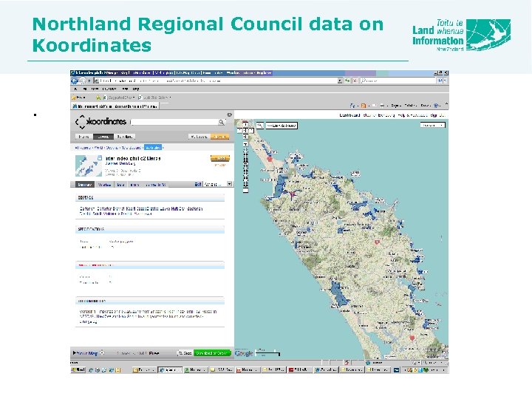Open the map type dropdown at top right
The width and height of the screenshot is (532, 399).
[x=432, y=125]
